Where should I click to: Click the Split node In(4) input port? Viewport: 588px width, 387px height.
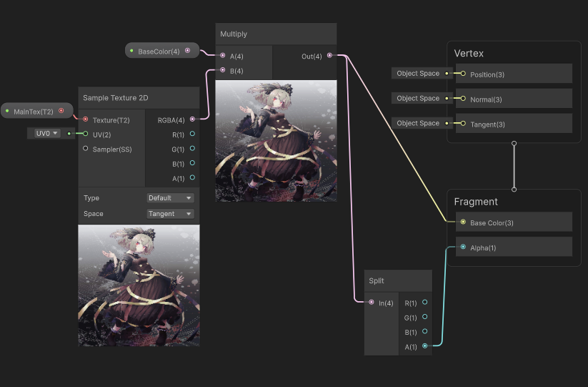click(372, 302)
